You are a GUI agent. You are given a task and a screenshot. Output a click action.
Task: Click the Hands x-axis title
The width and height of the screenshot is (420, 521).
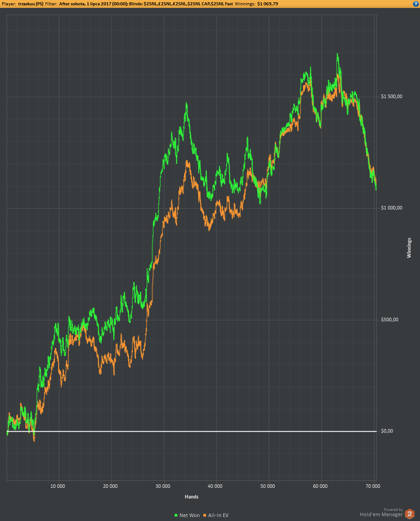tap(191, 497)
